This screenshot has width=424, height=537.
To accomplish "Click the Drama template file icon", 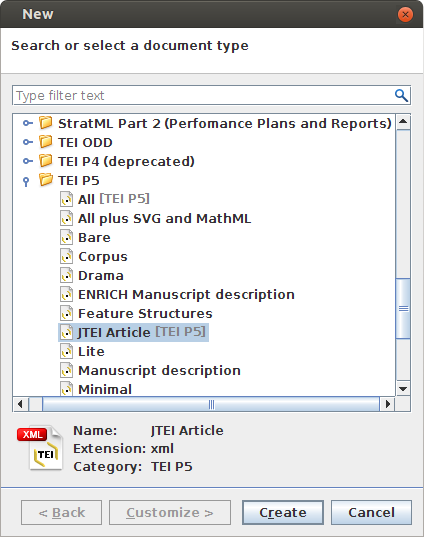I will click(66, 275).
